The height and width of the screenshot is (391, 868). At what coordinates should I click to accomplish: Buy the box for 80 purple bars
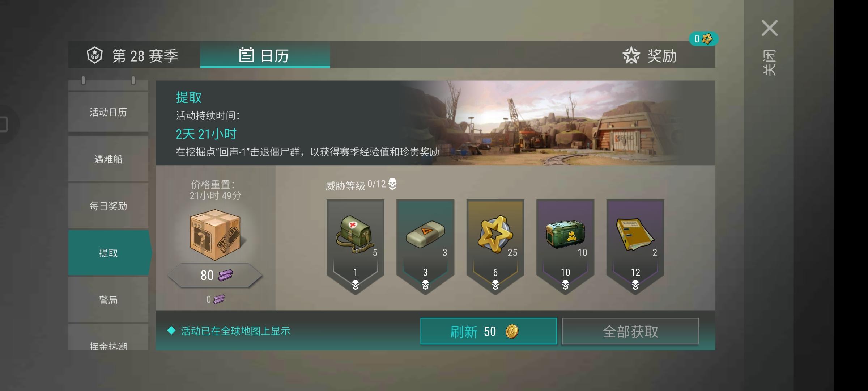point(215,276)
